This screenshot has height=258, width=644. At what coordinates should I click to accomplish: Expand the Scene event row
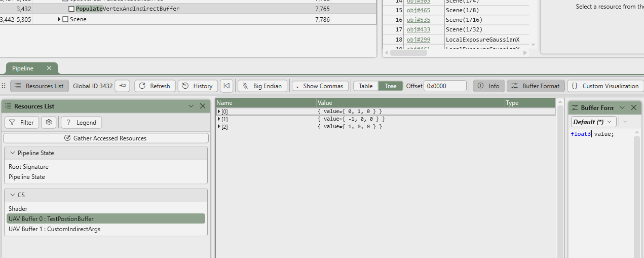pos(59,19)
